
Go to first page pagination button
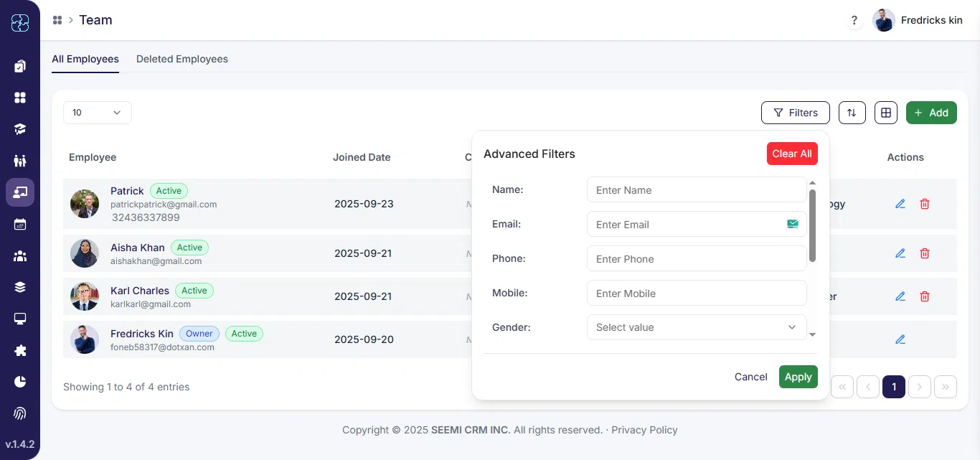(842, 387)
